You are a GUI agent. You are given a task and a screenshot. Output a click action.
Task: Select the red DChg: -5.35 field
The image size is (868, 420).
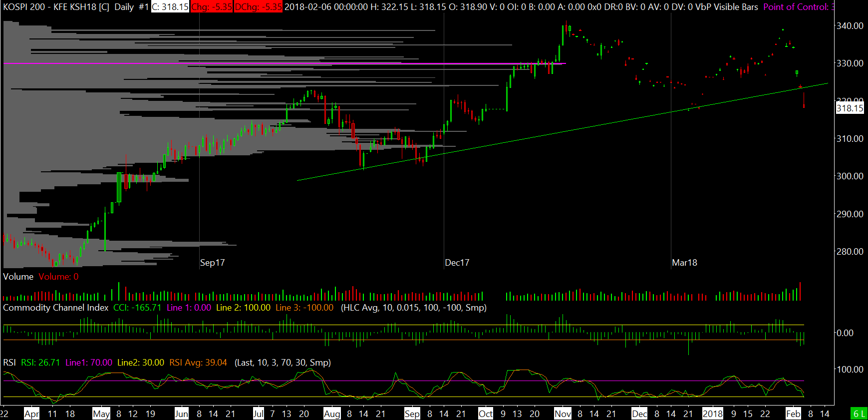coord(258,7)
